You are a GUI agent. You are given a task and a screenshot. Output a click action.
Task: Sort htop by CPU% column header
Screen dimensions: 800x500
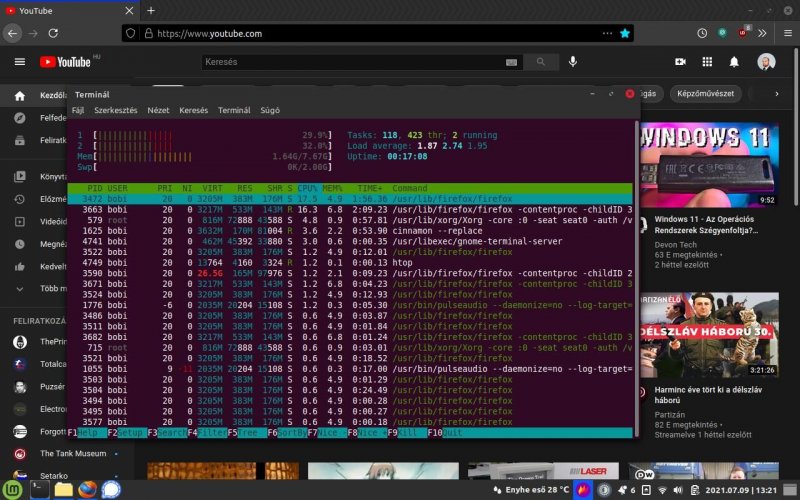pyautogui.click(x=307, y=188)
